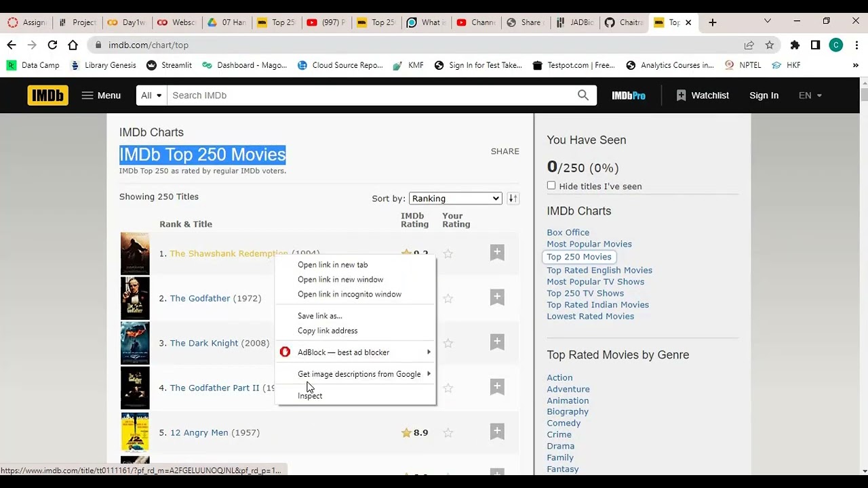
Task: Check Hide titles I've seen
Action: 551,186
